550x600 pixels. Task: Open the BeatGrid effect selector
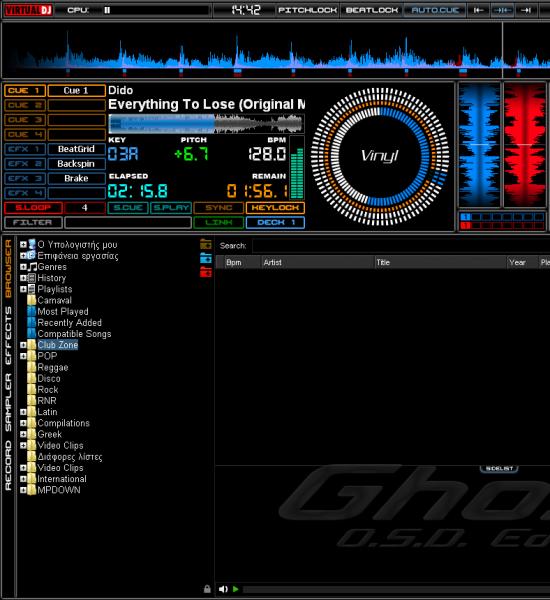pyautogui.click(x=76, y=149)
